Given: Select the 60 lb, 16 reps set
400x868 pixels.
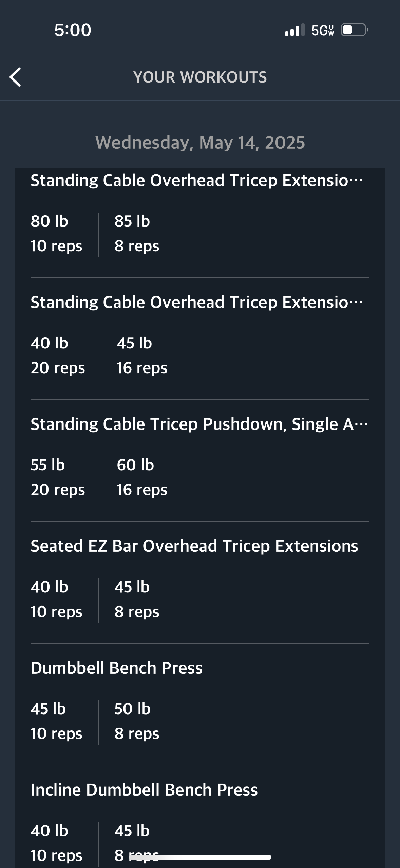Looking at the screenshot, I should point(142,477).
